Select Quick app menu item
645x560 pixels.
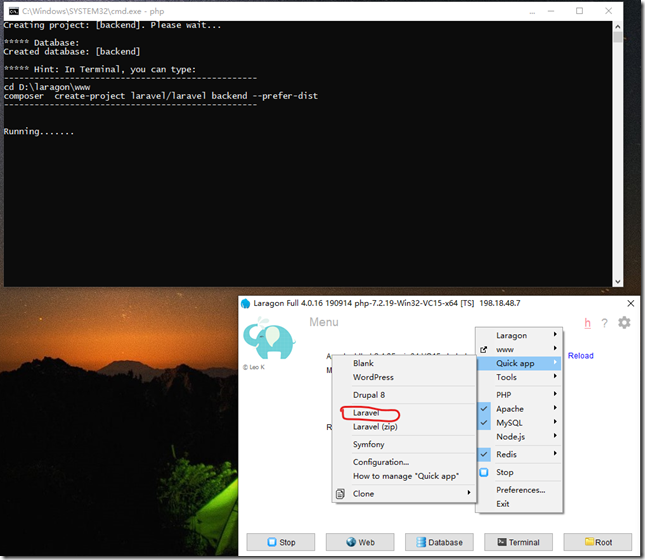[x=519, y=363]
